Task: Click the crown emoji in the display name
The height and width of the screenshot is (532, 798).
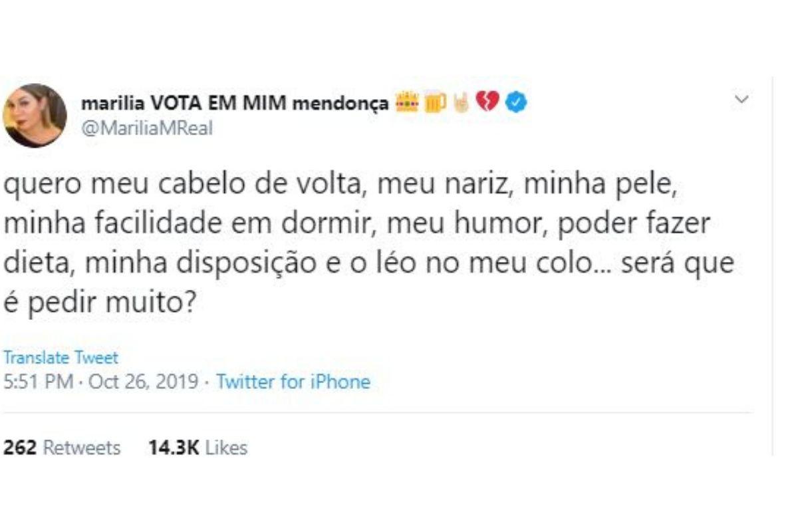Action: pyautogui.click(x=406, y=103)
